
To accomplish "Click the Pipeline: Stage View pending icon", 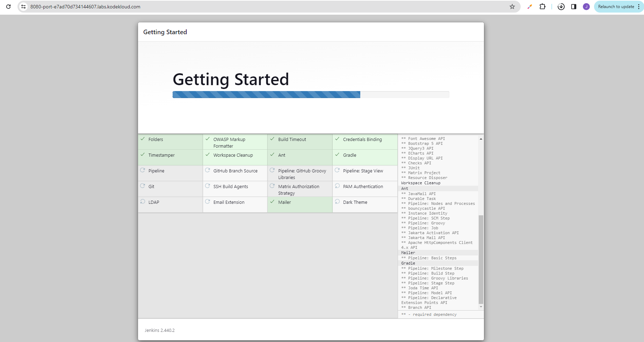I will click(x=337, y=170).
